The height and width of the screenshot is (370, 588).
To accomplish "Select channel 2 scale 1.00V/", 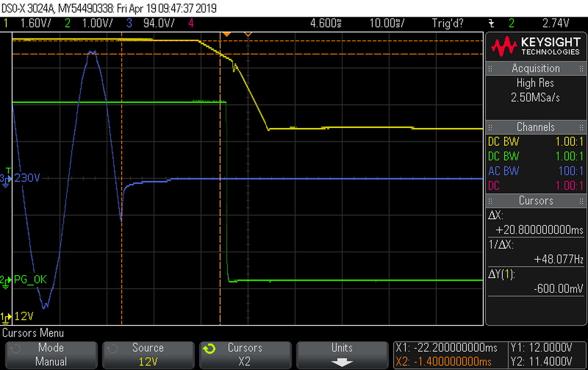I will (x=97, y=23).
